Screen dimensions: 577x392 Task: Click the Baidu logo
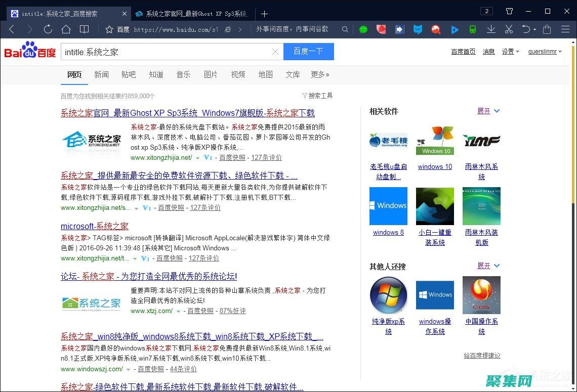(29, 51)
